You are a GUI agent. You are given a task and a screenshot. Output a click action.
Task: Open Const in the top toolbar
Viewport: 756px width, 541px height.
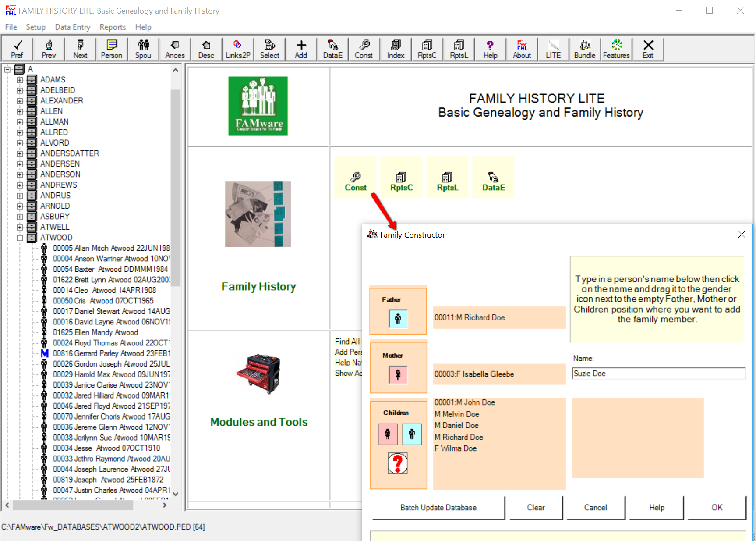click(364, 49)
